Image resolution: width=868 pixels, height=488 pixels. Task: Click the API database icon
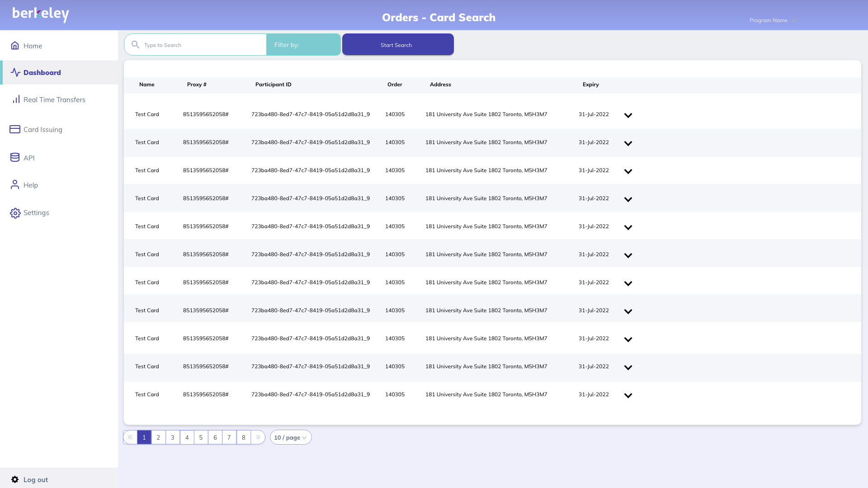[15, 157]
